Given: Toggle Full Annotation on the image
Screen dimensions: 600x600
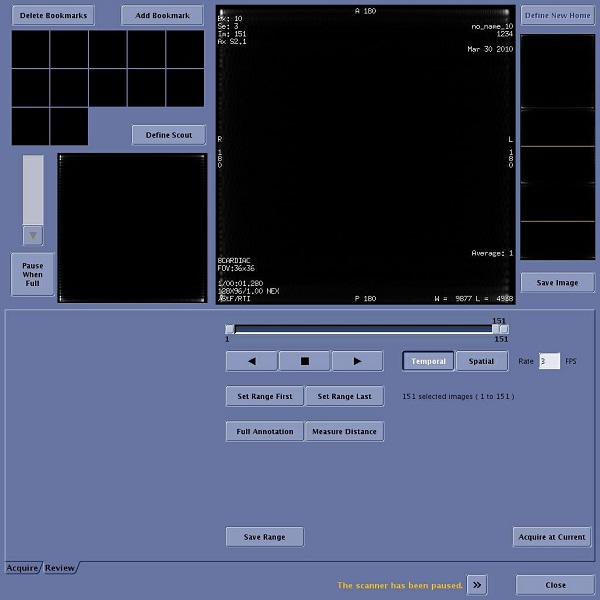Looking at the screenshot, I should point(264,431).
